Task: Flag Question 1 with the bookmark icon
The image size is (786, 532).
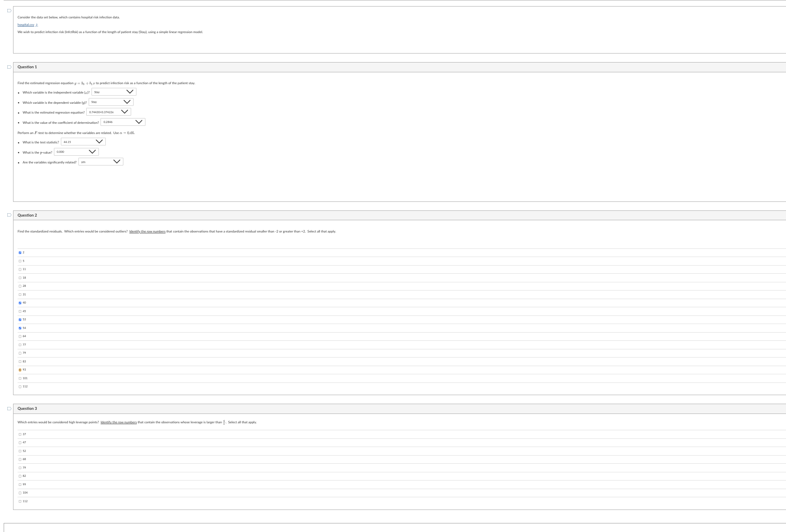Action: click(9, 67)
